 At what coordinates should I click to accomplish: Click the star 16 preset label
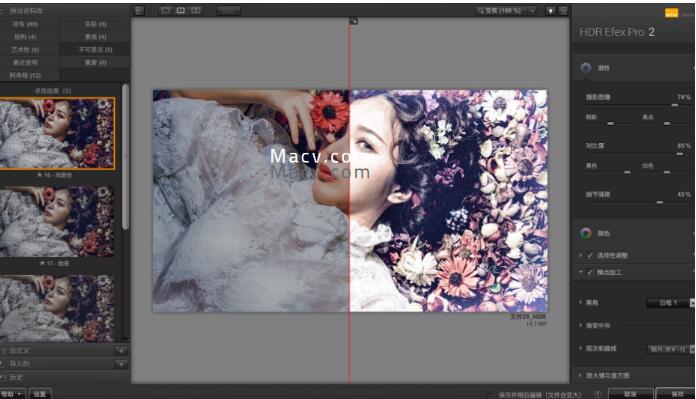[54, 175]
